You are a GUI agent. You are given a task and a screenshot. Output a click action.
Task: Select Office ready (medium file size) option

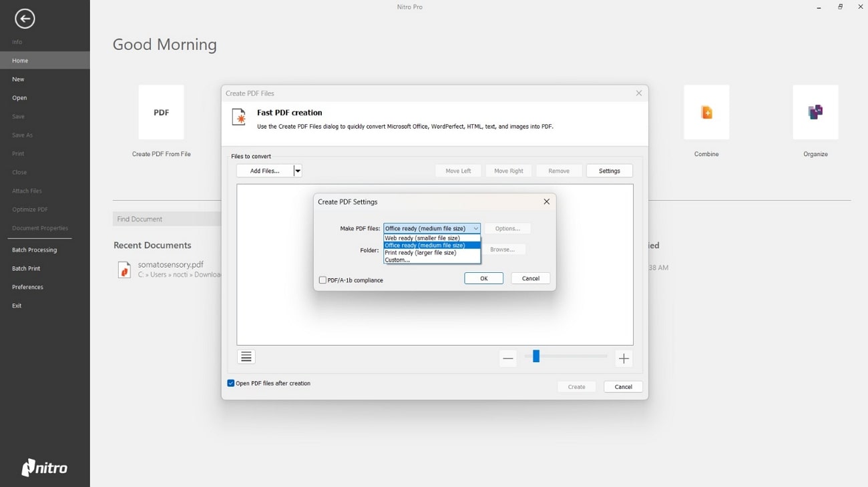432,246
